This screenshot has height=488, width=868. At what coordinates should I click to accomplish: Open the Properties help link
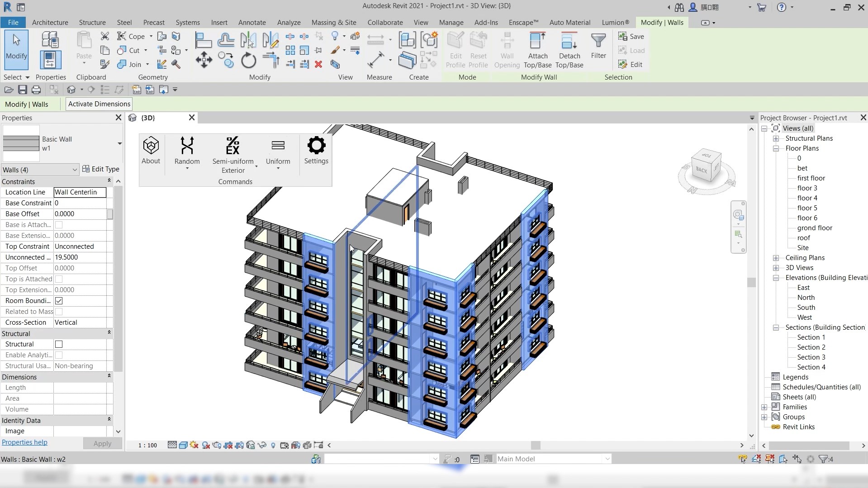[24, 442]
